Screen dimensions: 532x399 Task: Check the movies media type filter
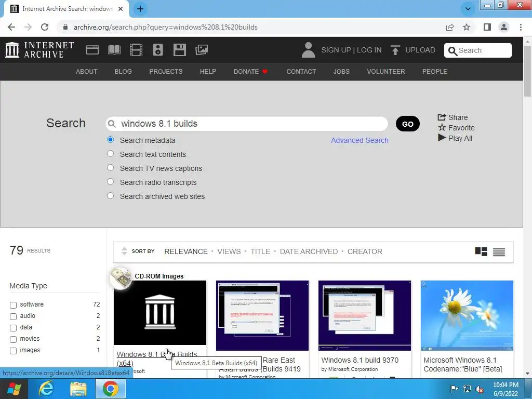pyautogui.click(x=13, y=339)
